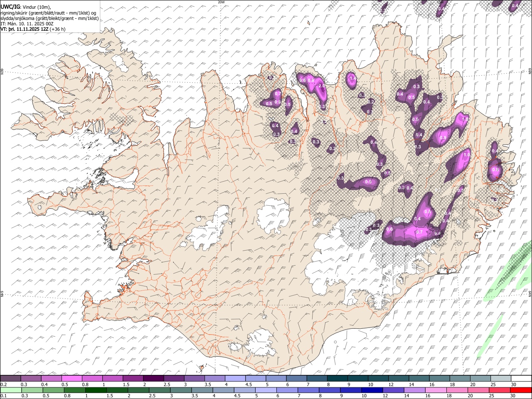
Task: Click the upper legend swatch starting at 1.5
Action: (133, 379)
